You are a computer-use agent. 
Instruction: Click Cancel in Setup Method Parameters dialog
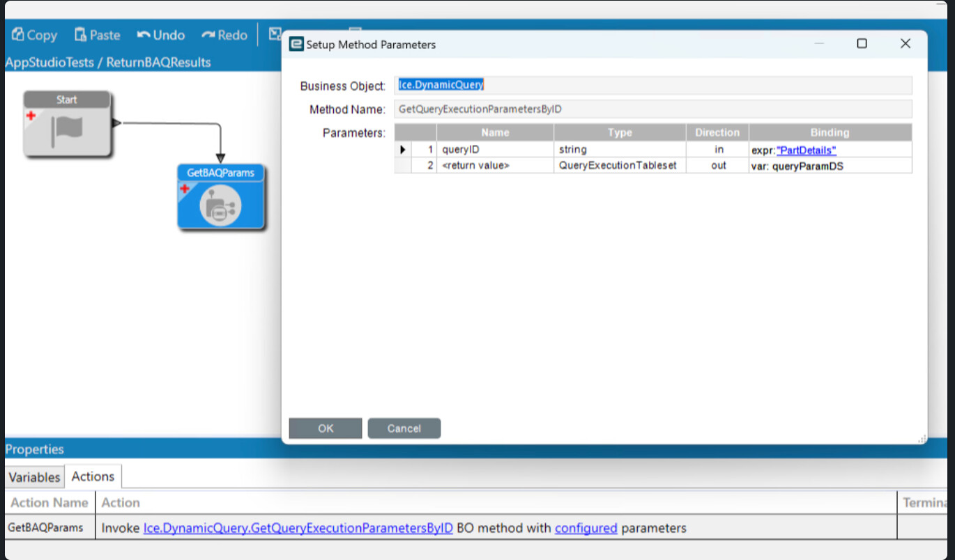pos(404,428)
